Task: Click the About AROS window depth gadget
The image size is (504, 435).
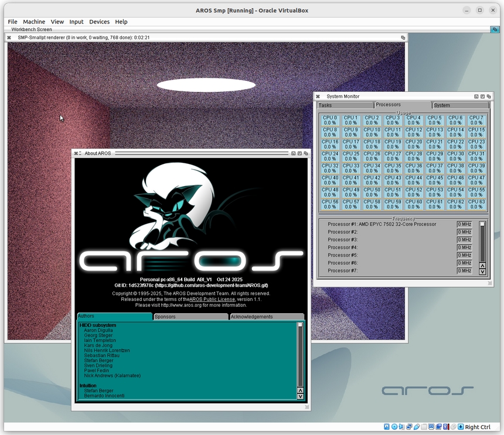Action: pos(306,153)
